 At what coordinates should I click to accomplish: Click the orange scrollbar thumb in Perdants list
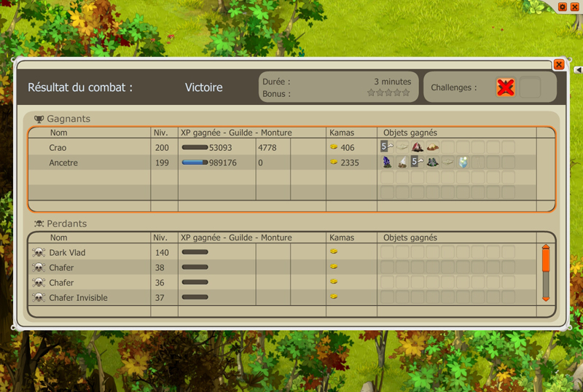pos(546,260)
